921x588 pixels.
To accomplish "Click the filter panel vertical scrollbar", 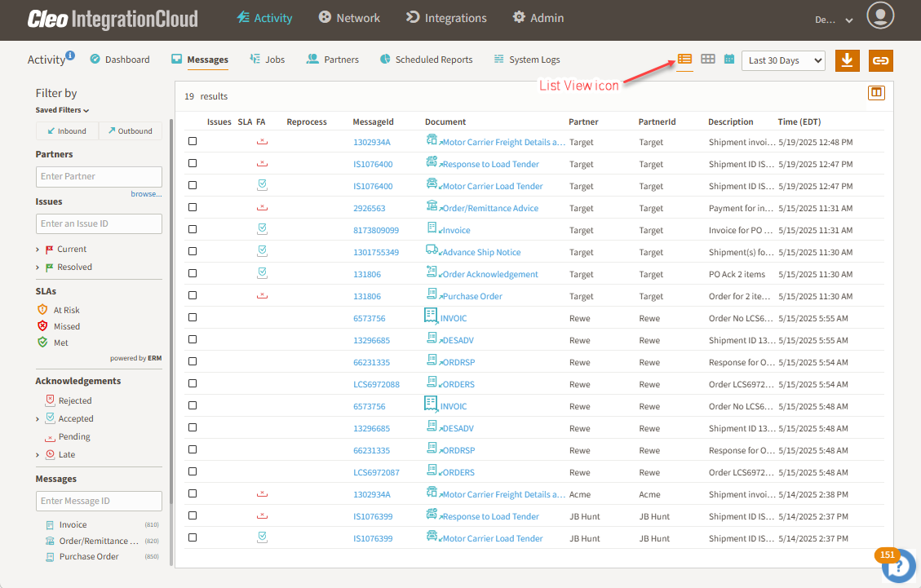I will coord(171,312).
